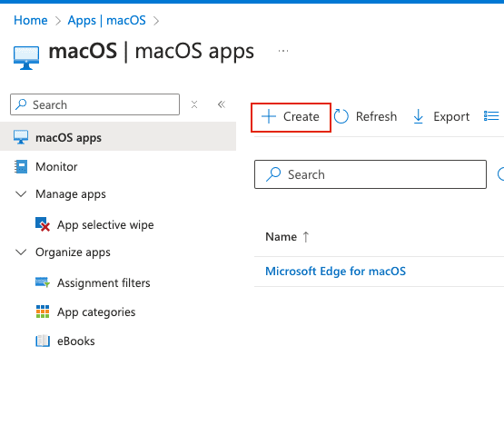504x445 pixels.
Task: Click the eBooks book icon
Action: coord(43,341)
